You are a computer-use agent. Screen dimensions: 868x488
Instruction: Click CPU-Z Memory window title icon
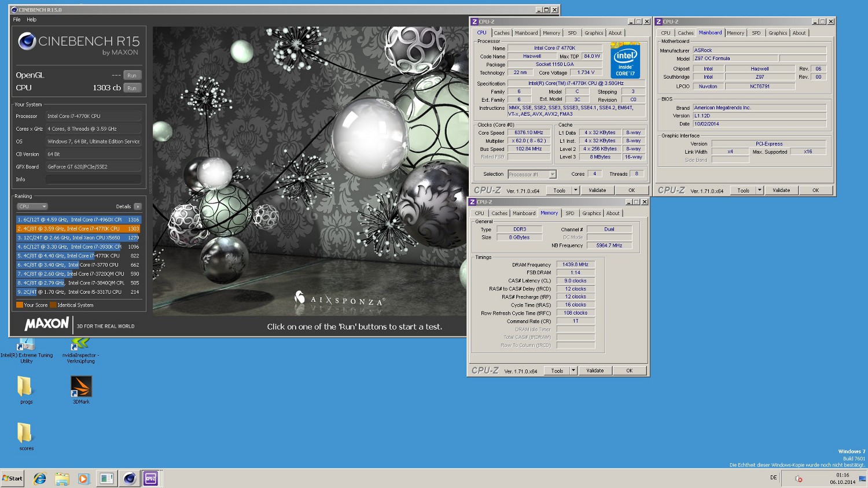(x=472, y=202)
